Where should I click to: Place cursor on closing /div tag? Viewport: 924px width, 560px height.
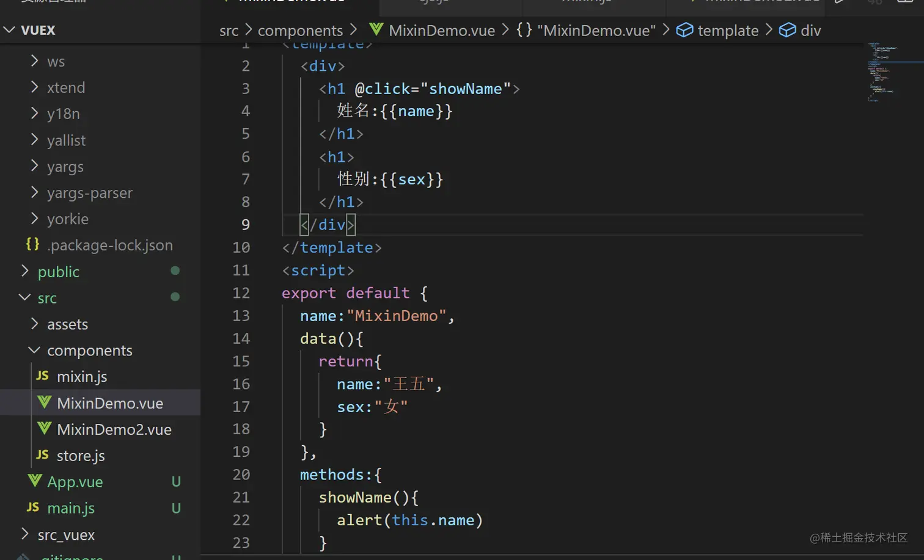(x=328, y=225)
